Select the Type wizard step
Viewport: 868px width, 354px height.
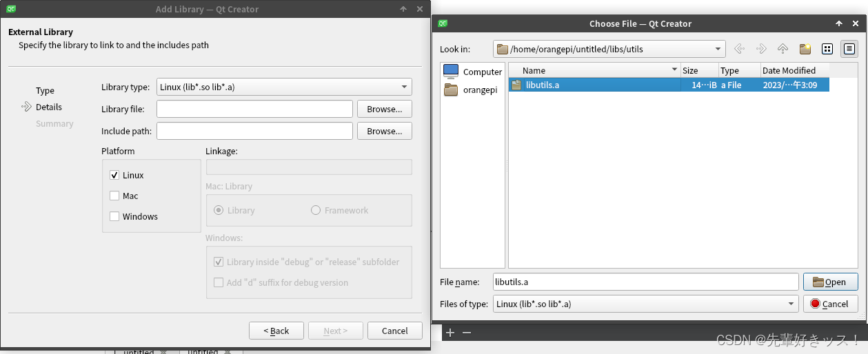(45, 90)
